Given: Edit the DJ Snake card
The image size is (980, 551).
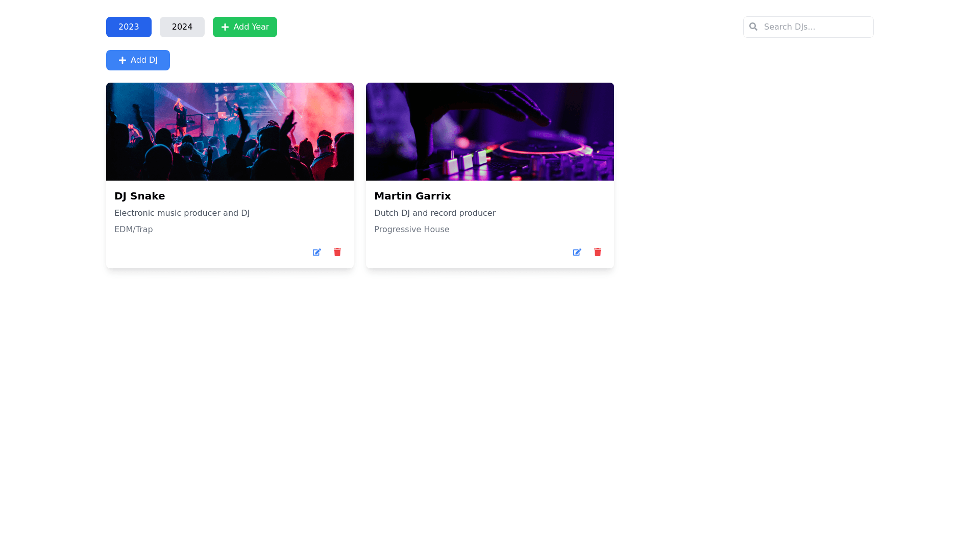Looking at the screenshot, I should (x=316, y=252).
